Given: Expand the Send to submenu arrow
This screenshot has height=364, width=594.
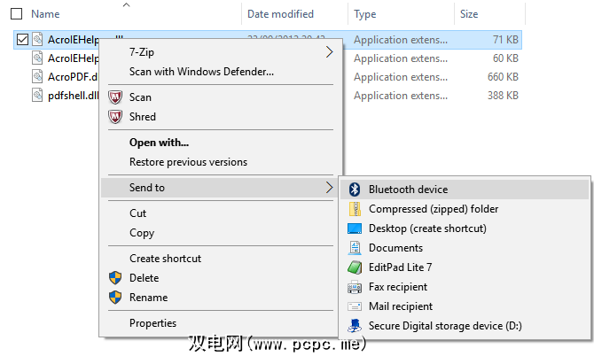Looking at the screenshot, I should coord(330,188).
